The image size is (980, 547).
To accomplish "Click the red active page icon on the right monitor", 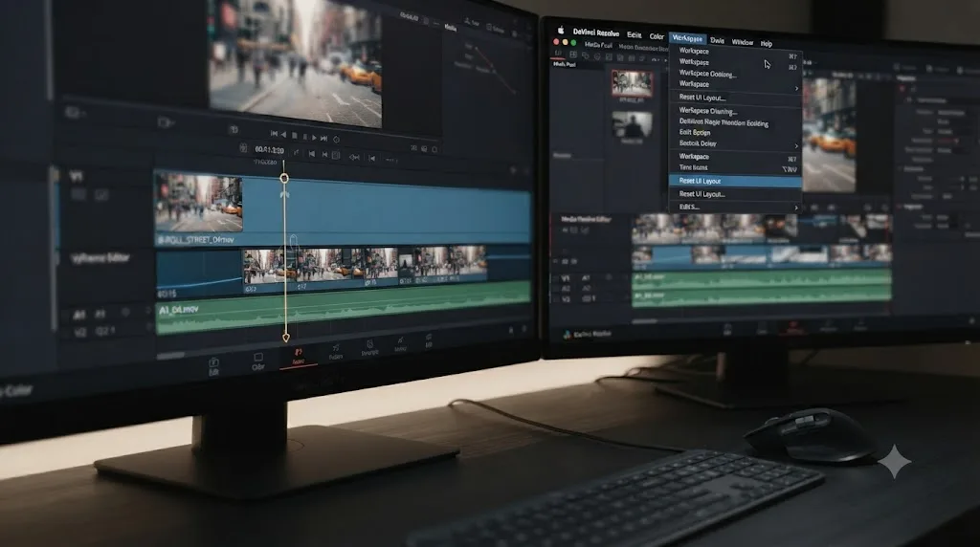I will coord(793,327).
